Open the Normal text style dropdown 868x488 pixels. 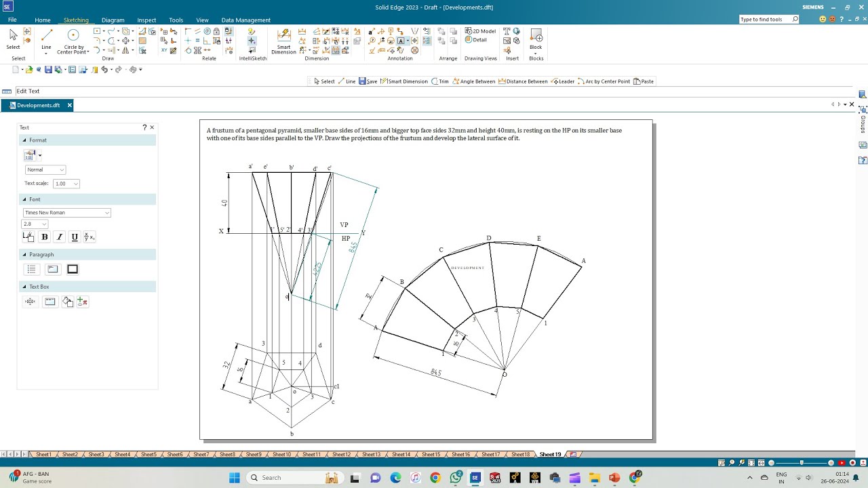point(45,169)
